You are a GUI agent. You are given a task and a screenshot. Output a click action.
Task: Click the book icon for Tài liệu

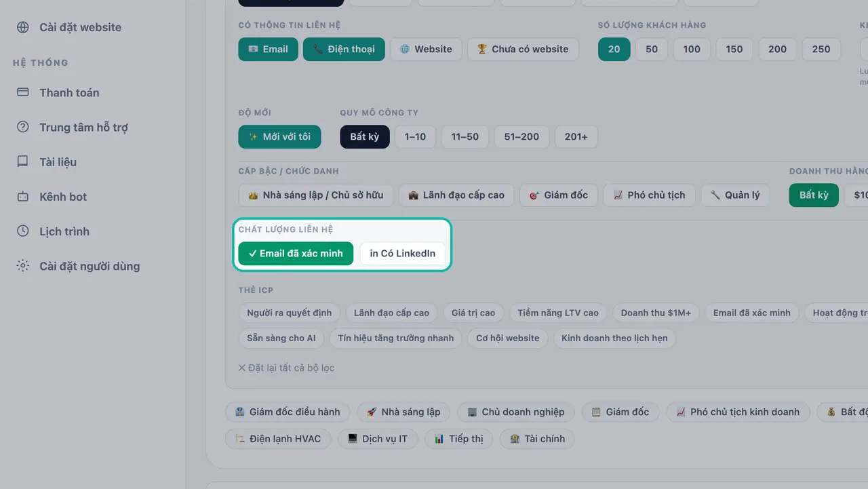pyautogui.click(x=23, y=161)
